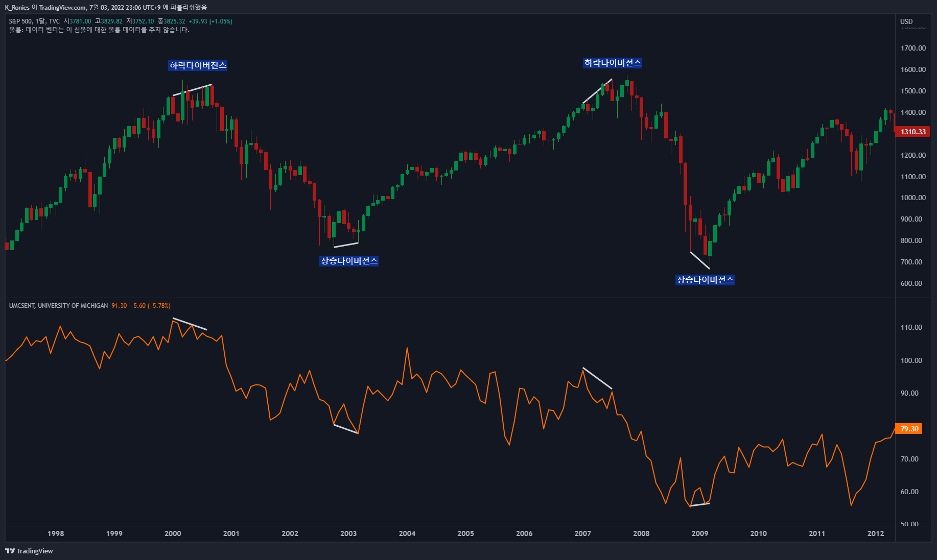Click the 600.00 price axis label
This screenshot has height=560, width=937.
point(911,283)
